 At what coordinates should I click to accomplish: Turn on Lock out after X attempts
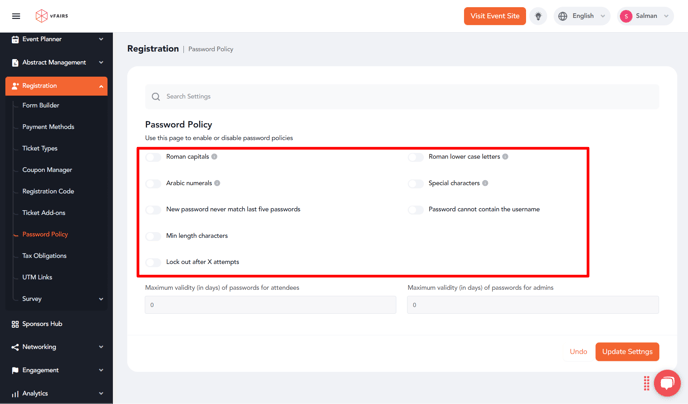point(153,262)
